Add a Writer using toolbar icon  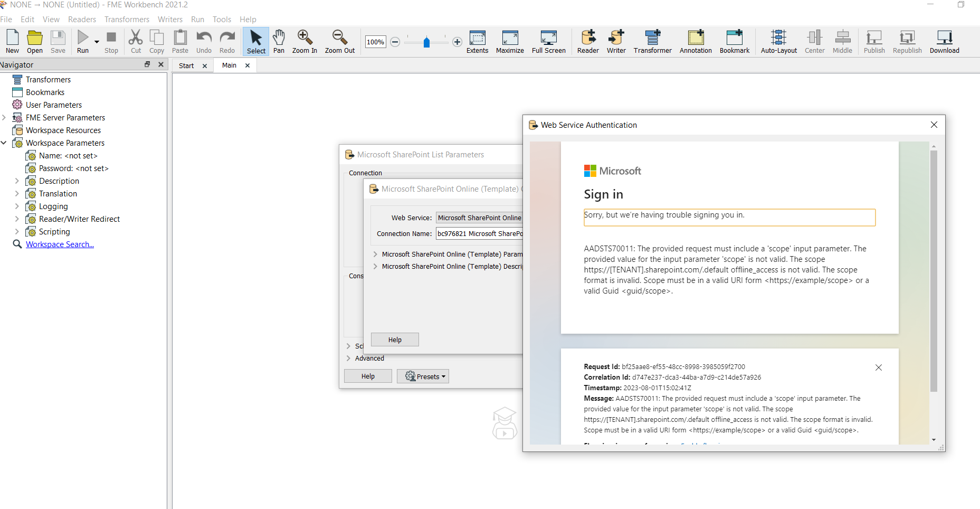point(616,42)
